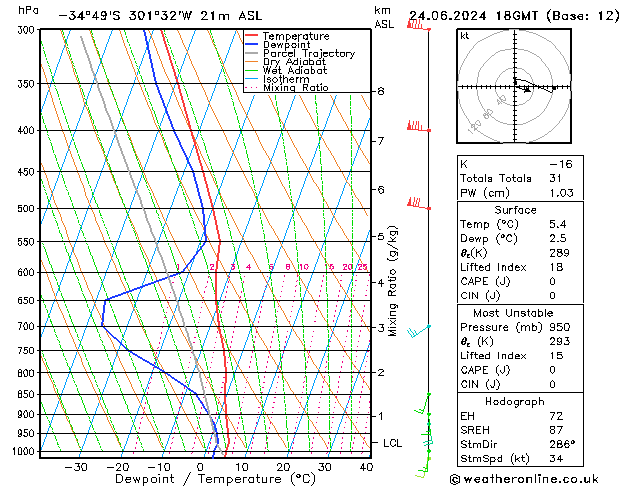
Task: Click the green wind barb at 850 hPa
Action: click(422, 404)
